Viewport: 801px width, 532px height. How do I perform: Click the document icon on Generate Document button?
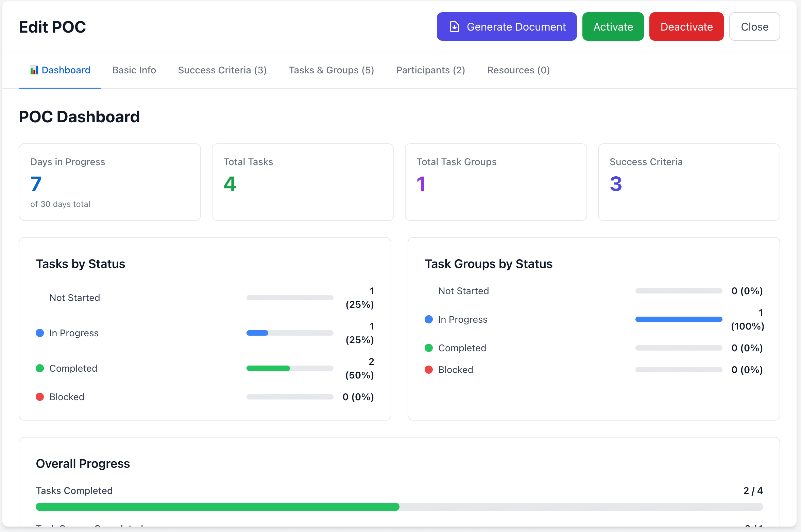[x=455, y=26]
